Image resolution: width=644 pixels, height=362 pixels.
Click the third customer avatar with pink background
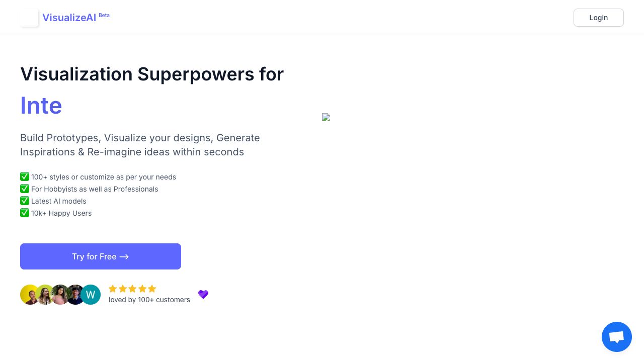tap(60, 295)
